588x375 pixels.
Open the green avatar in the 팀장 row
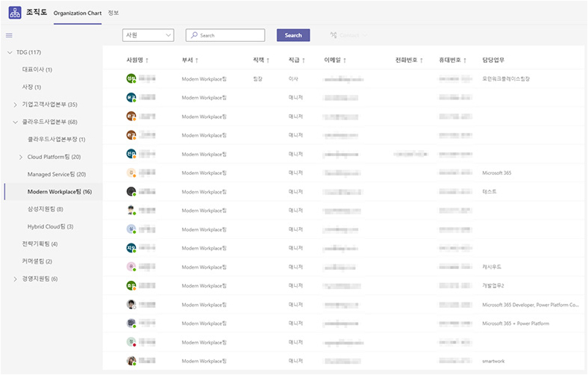click(x=131, y=78)
